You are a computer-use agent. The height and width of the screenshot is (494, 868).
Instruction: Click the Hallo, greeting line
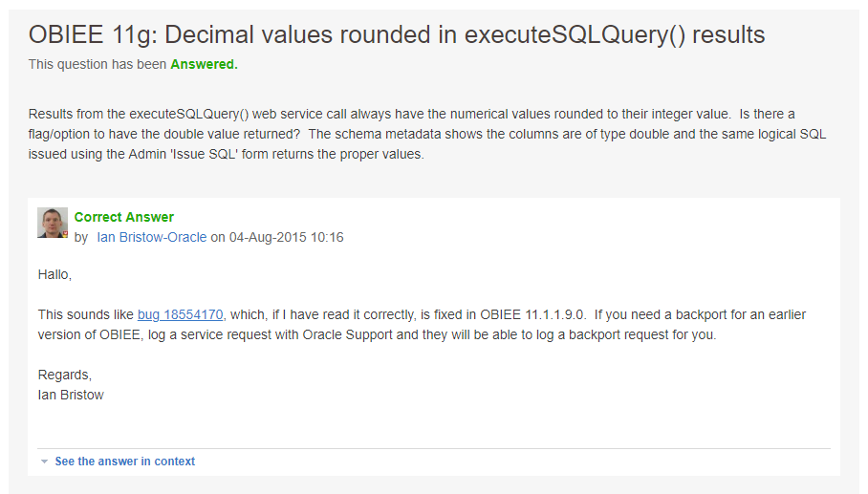[x=54, y=274]
